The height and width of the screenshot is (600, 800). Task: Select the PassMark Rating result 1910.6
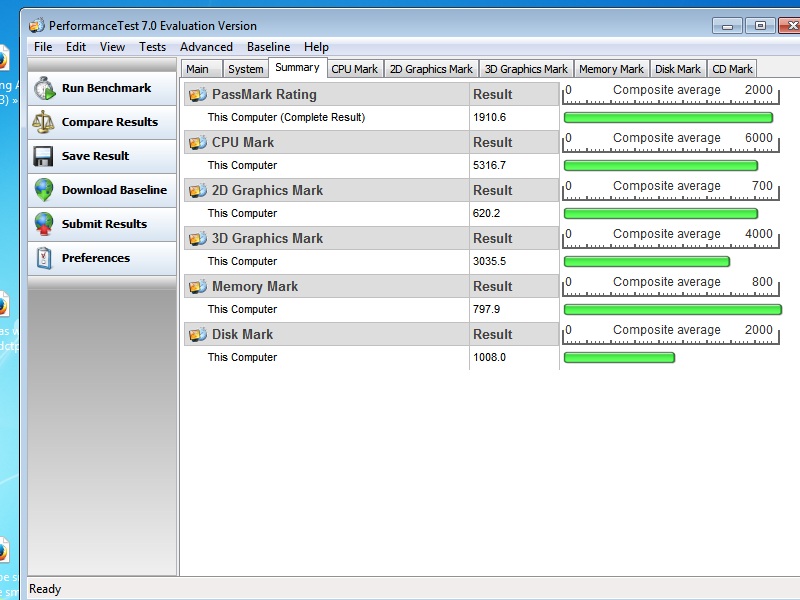pos(489,117)
